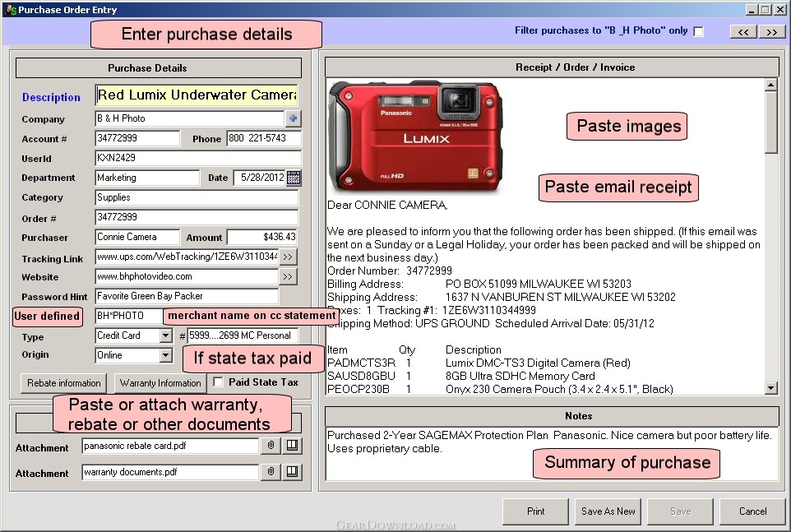The image size is (791, 532).
Task: Cancel the purchase order entry
Action: tap(752, 511)
